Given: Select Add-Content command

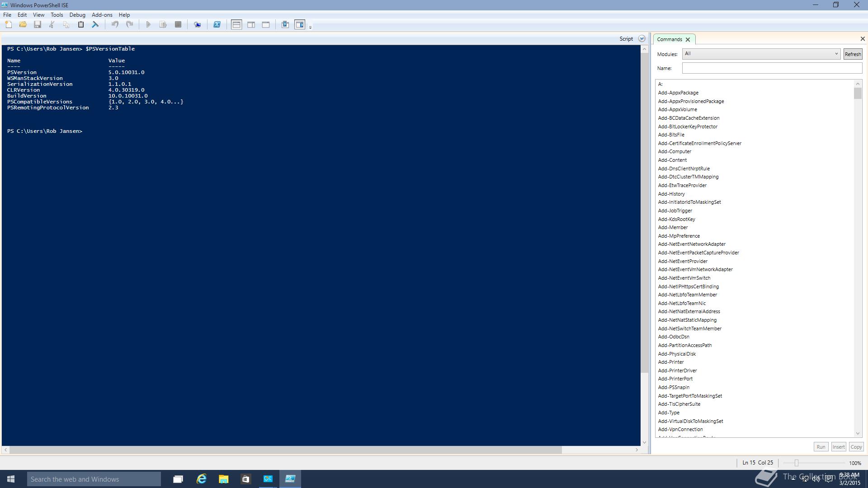Looking at the screenshot, I should pos(672,160).
